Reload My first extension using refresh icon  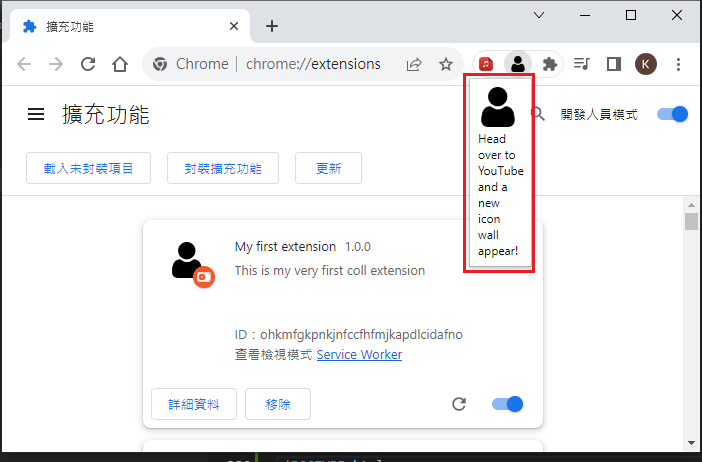(x=459, y=404)
